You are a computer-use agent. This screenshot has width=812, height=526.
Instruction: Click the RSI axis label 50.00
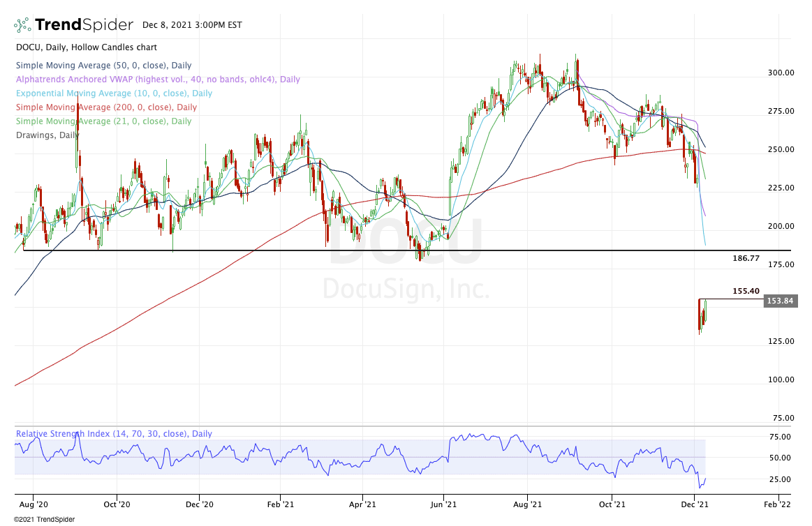780,458
